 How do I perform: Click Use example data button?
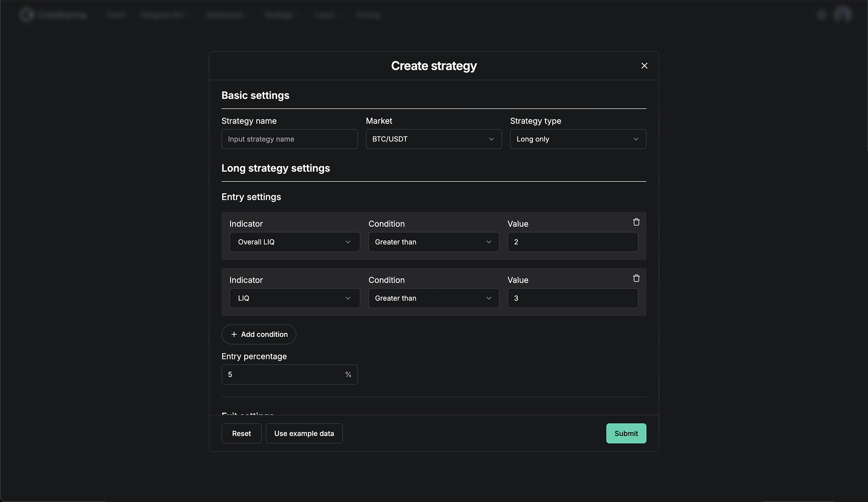(304, 433)
